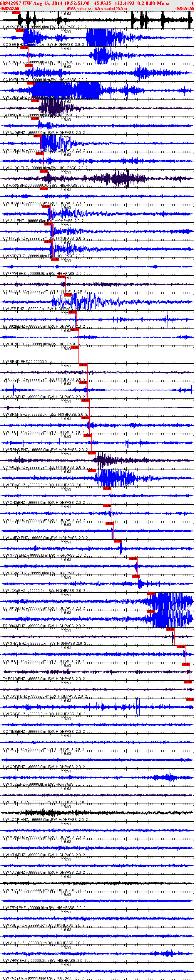Select the TA.G05D BHZ station label
Screen dimensions: 194x980
[x=44, y=379]
